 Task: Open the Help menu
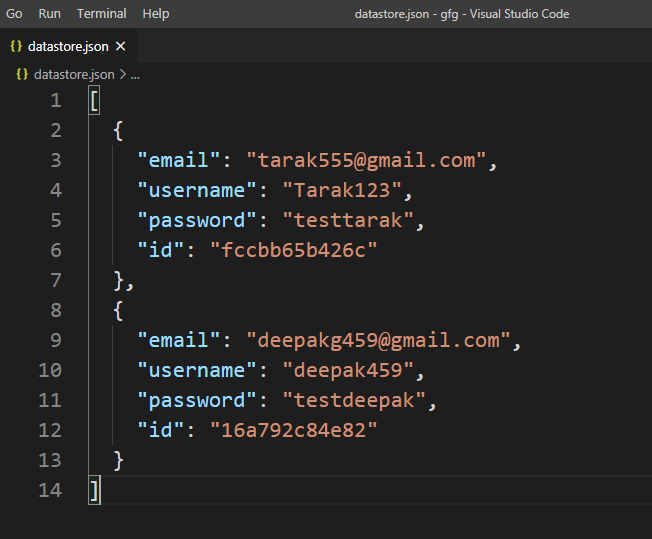156,14
